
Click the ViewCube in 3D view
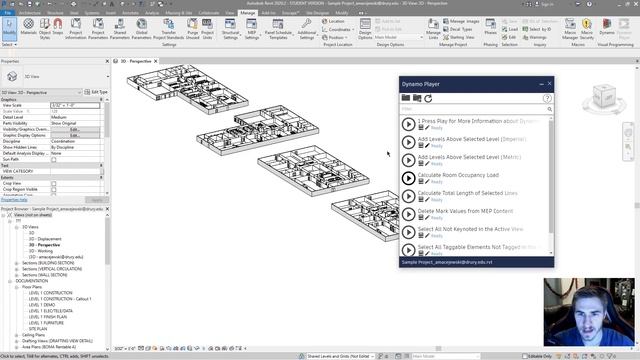tap(604, 97)
